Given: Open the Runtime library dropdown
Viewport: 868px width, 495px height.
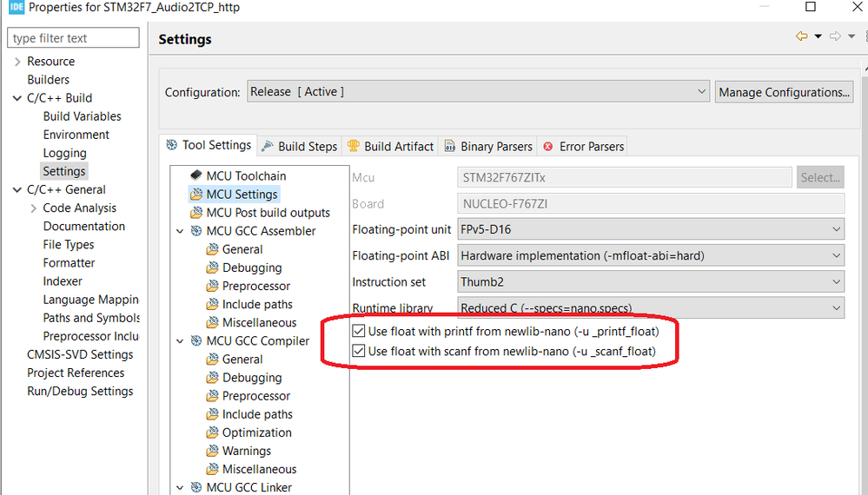Looking at the screenshot, I should tap(651, 307).
